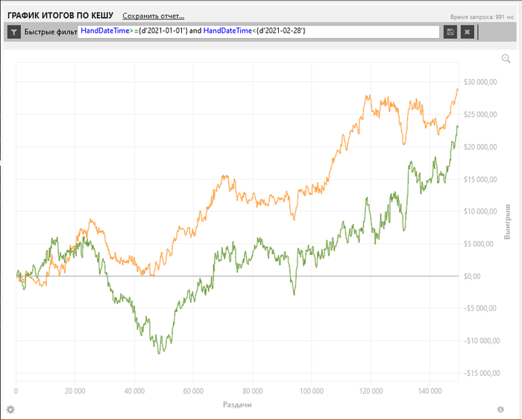Click the '40 000' x-axis label
This screenshot has width=522, height=420.
[x=134, y=391]
